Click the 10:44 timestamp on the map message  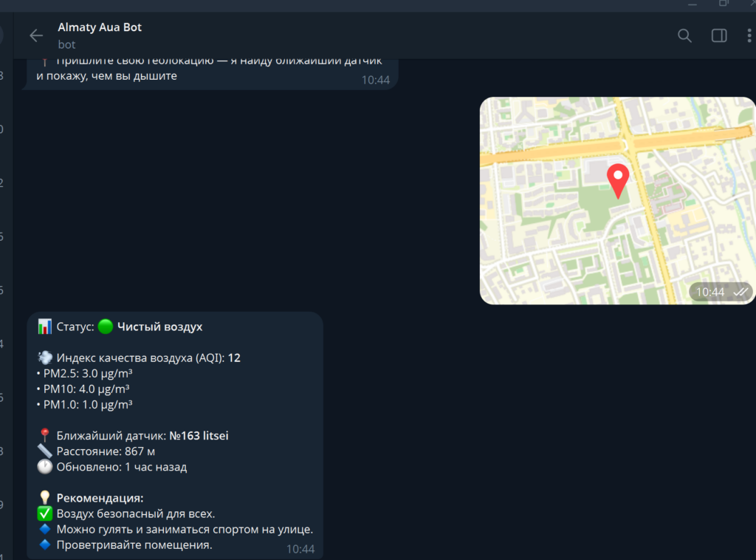tap(709, 292)
